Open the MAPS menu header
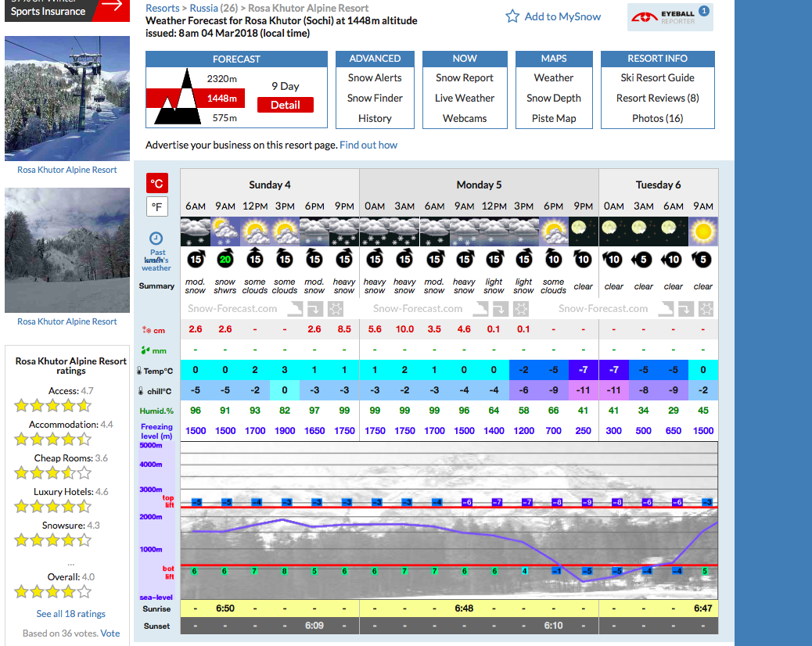Screen dimensions: 812x646 point(554,59)
